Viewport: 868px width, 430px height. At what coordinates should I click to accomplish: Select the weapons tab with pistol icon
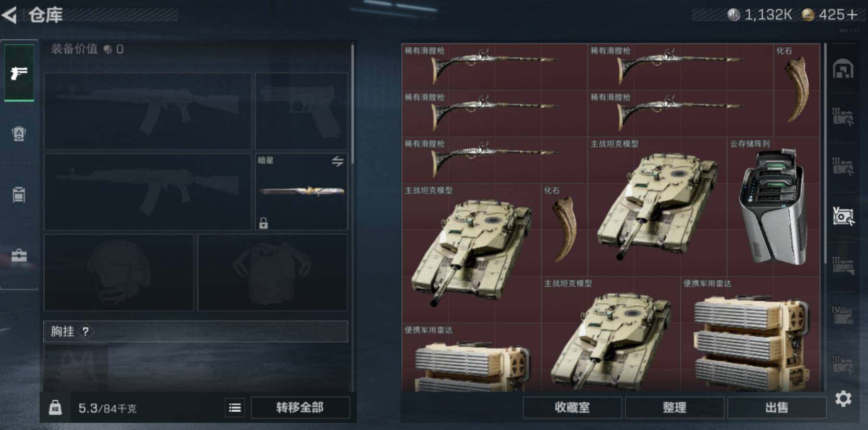(x=19, y=72)
